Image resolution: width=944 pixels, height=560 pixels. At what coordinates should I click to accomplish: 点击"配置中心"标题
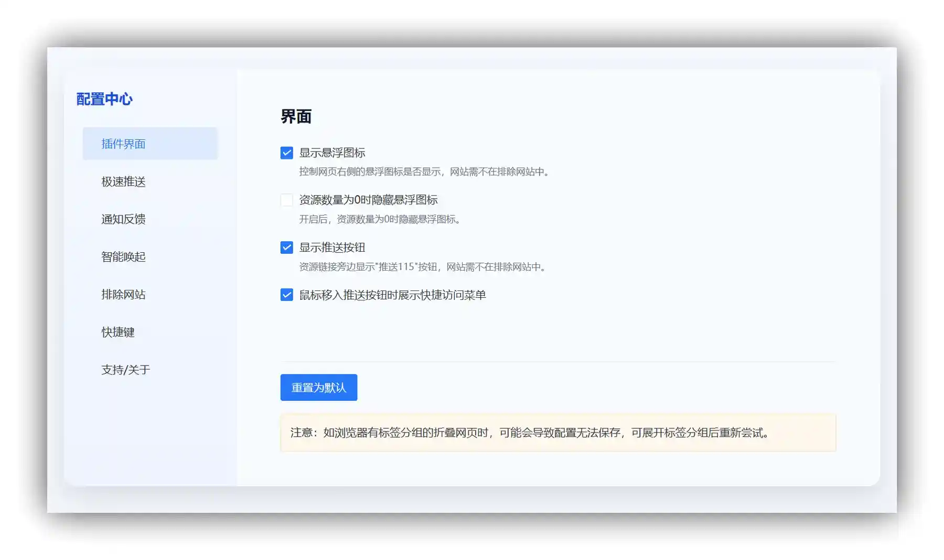104,99
